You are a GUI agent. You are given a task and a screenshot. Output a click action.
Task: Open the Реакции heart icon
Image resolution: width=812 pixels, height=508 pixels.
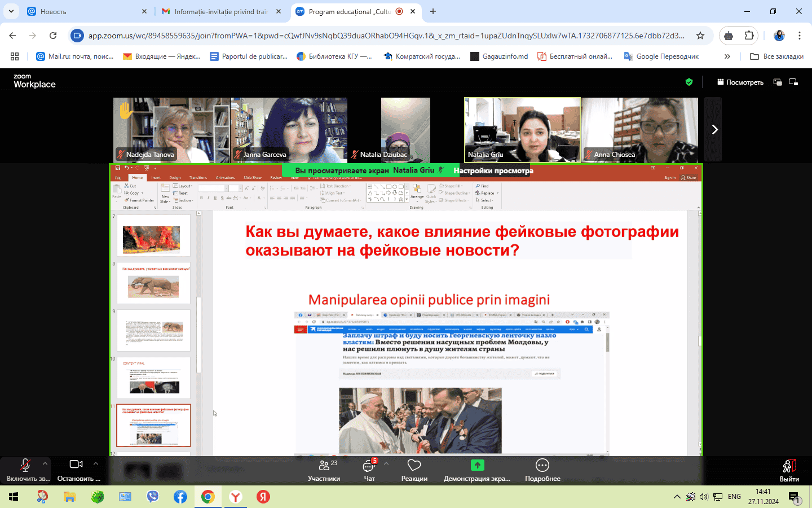pos(414,470)
